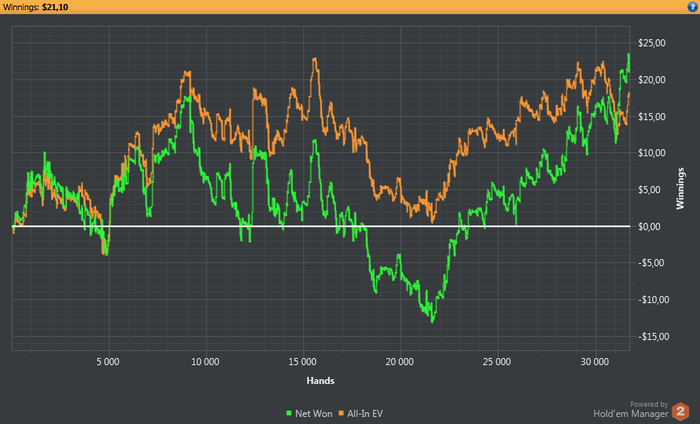Click the 15 000 hands axis label
The image size is (700, 424).
(x=302, y=362)
